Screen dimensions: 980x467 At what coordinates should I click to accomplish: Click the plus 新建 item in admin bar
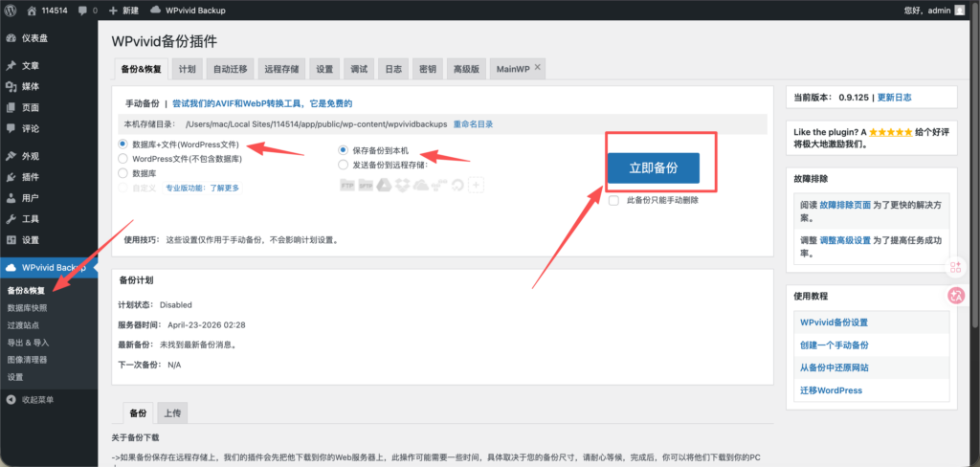pyautogui.click(x=123, y=10)
